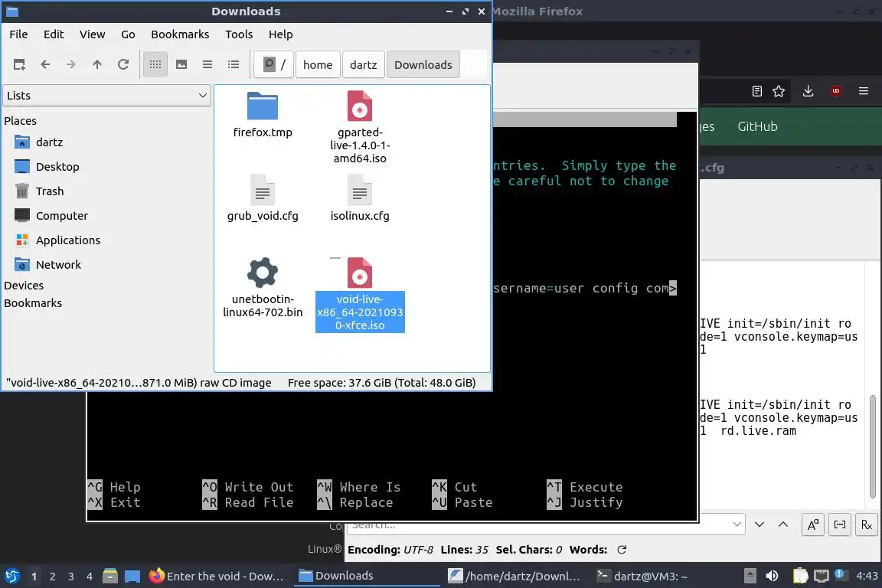This screenshot has height=588, width=882.
Task: Go forward in the file manager toolbar
Action: [71, 65]
